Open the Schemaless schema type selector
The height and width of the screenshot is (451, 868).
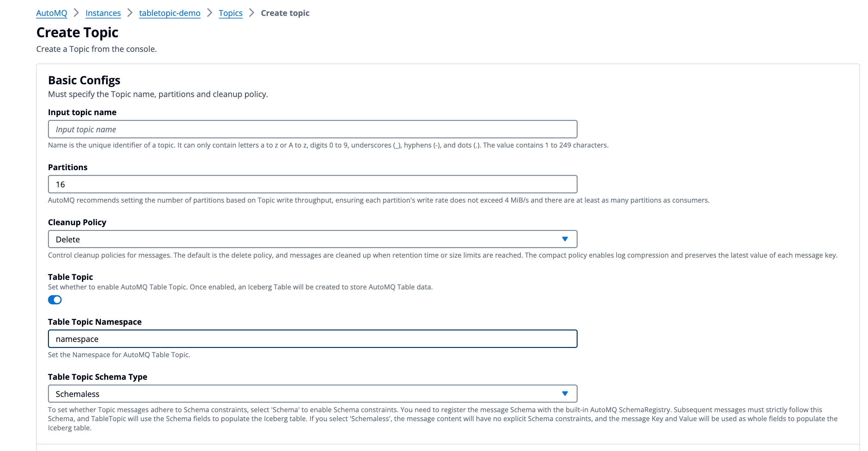303,394
